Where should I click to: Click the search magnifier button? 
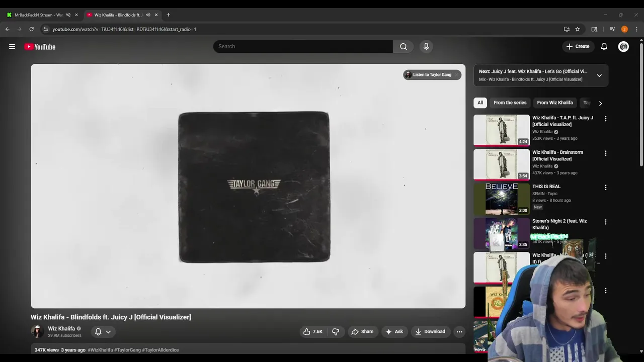tap(403, 47)
